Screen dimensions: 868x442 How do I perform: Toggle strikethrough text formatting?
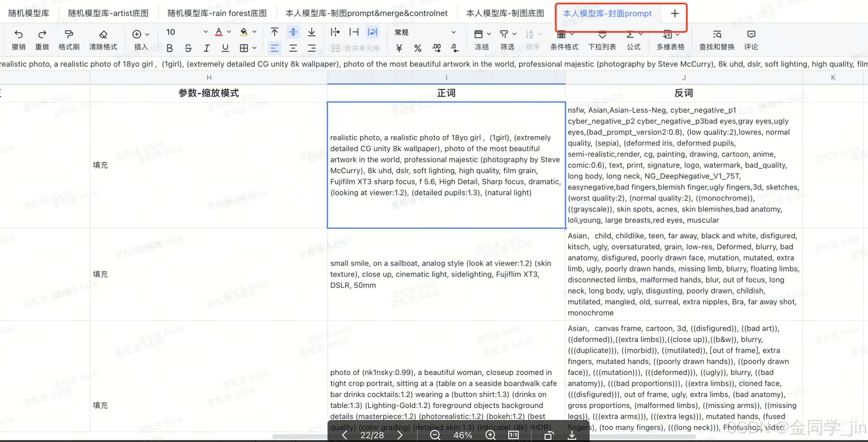(188, 48)
